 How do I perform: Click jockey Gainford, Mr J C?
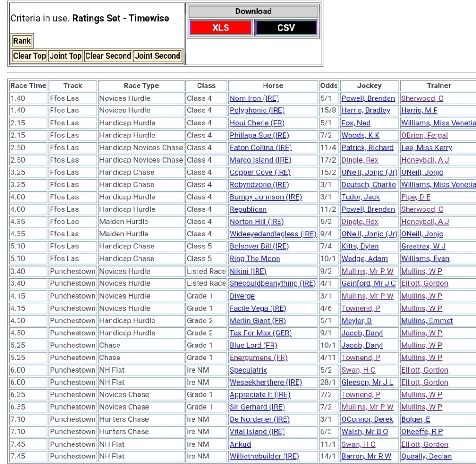click(369, 283)
